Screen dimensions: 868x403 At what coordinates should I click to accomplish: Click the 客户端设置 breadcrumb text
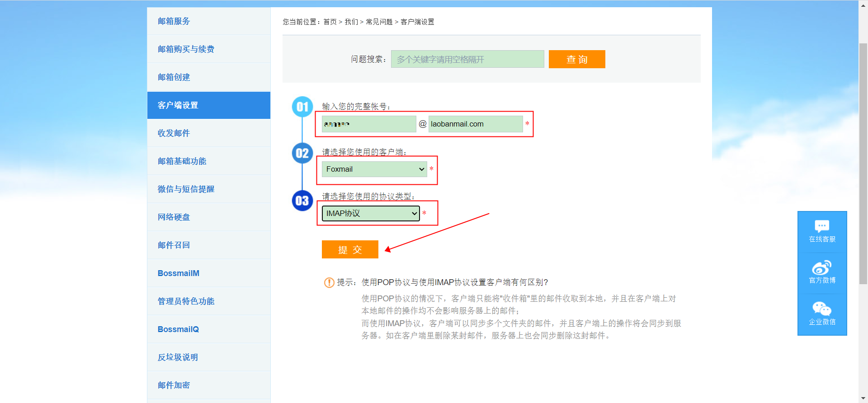coord(417,22)
